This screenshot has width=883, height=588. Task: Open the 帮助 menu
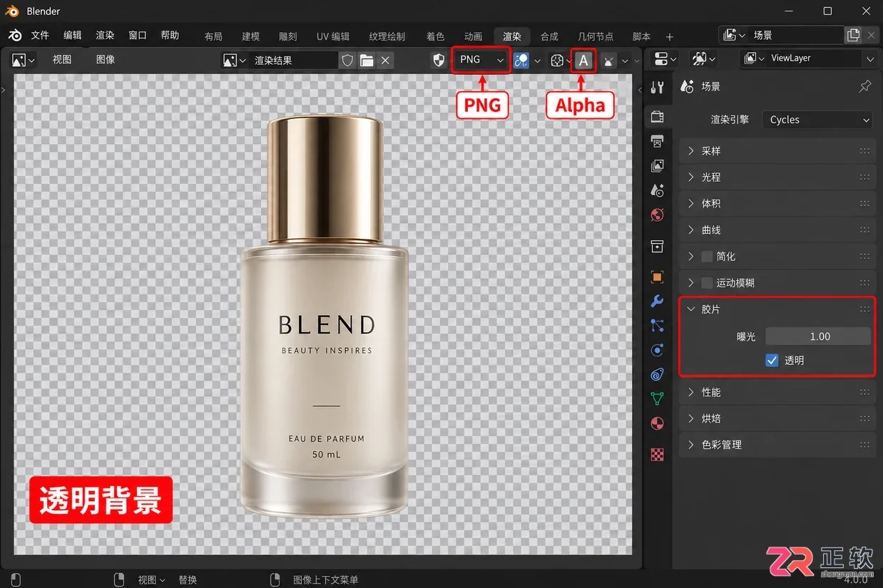click(170, 36)
